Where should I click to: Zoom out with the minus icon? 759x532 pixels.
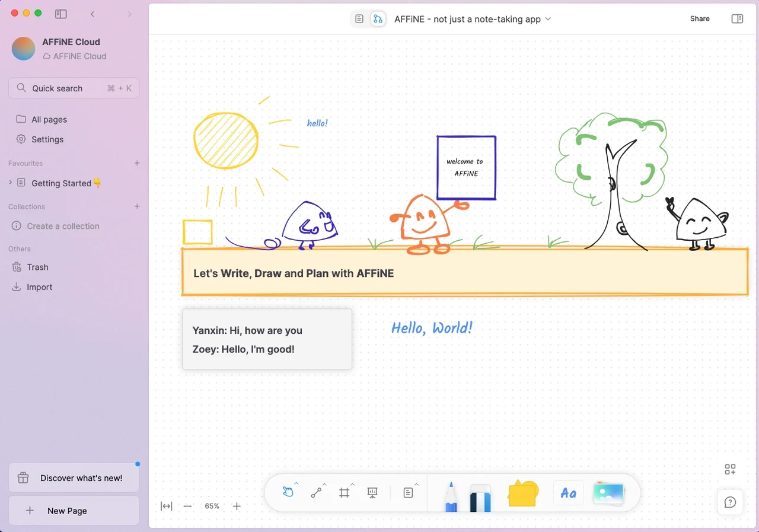click(x=187, y=506)
